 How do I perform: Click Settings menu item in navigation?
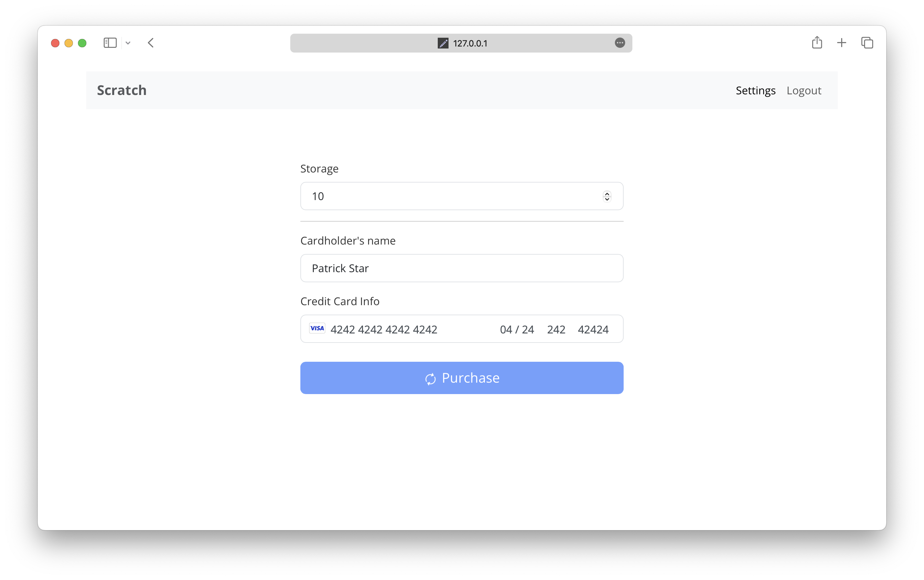(x=756, y=90)
